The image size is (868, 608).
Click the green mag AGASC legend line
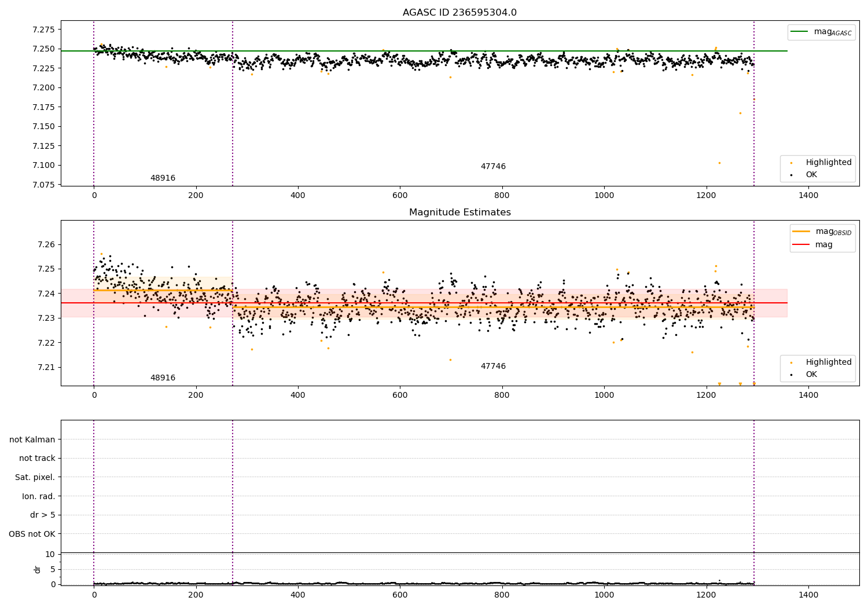[800, 32]
